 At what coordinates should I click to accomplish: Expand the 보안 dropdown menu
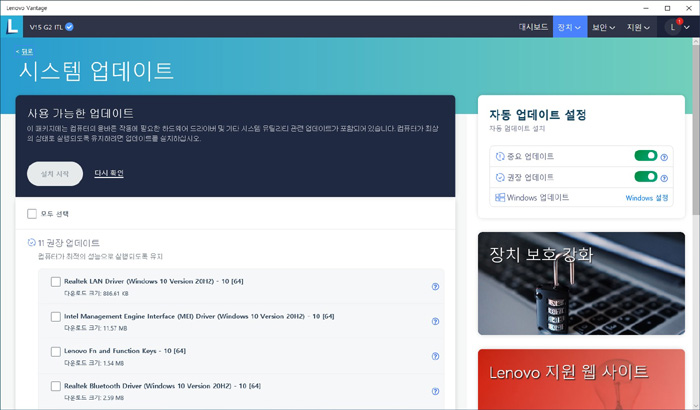(x=604, y=27)
